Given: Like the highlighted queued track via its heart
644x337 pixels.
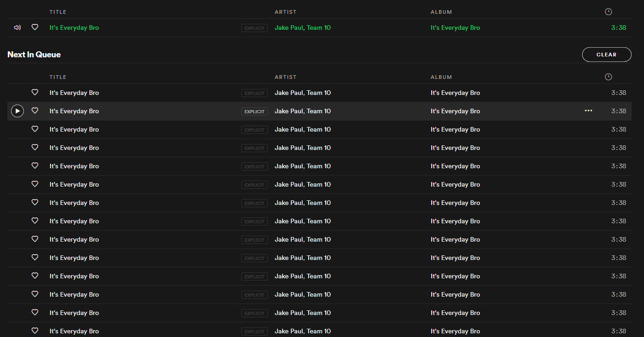Looking at the screenshot, I should pos(35,110).
